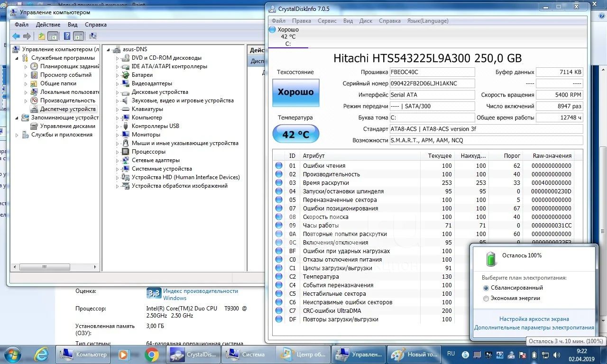Screen dimensions: 607x364
Task: Open the Windows Start button
Action: (12, 354)
